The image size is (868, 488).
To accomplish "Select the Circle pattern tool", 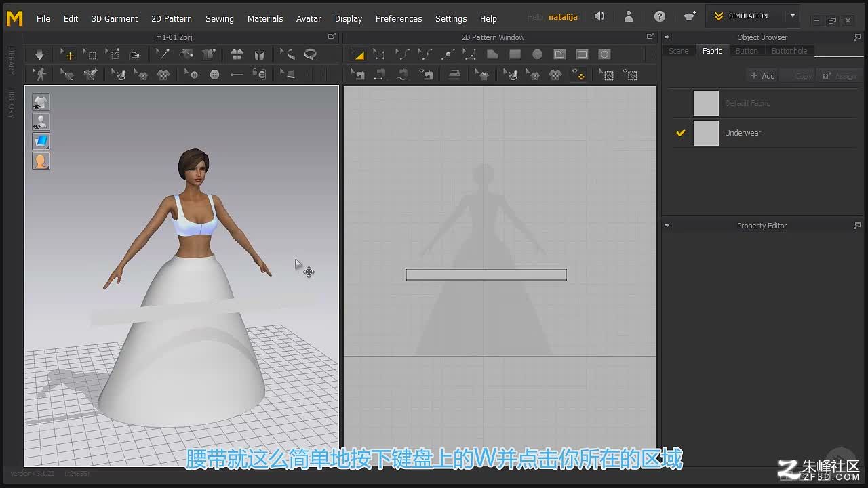I will (x=537, y=54).
